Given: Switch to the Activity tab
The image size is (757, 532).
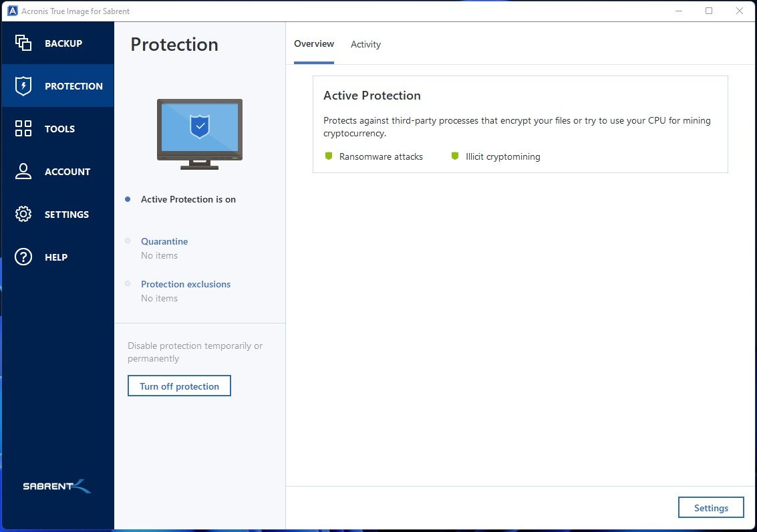Looking at the screenshot, I should click(x=365, y=44).
